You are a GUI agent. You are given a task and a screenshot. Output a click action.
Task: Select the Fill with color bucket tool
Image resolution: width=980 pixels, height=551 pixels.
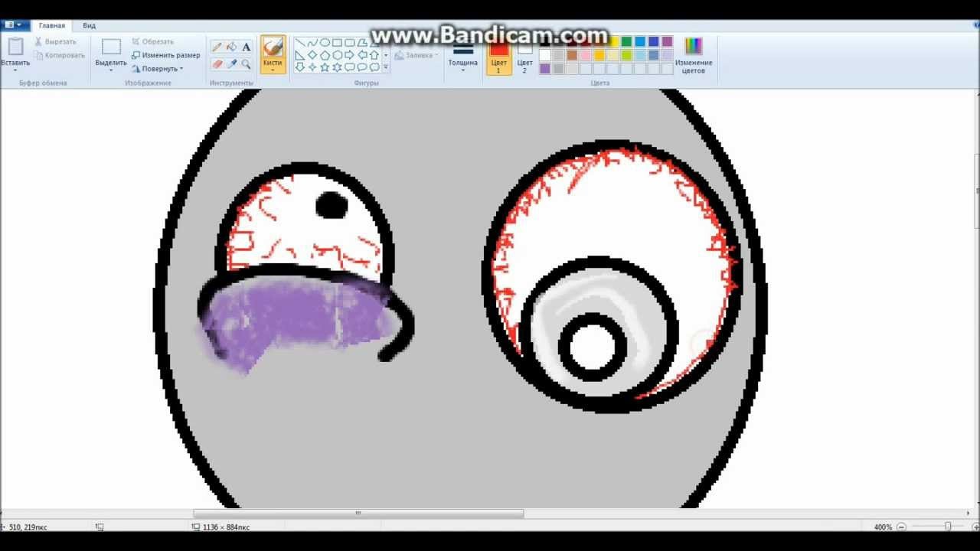(232, 47)
